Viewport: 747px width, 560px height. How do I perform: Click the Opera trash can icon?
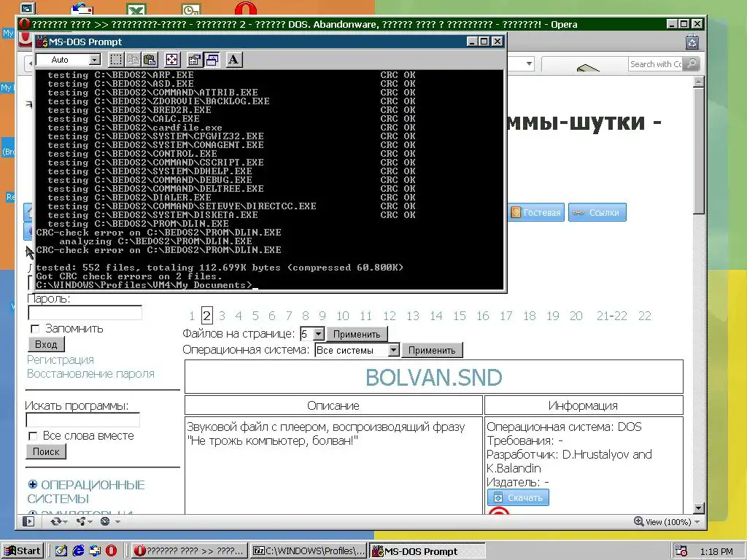coord(692,42)
